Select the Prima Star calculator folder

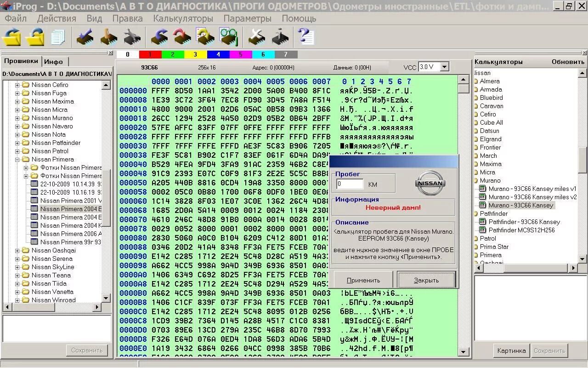(x=494, y=247)
